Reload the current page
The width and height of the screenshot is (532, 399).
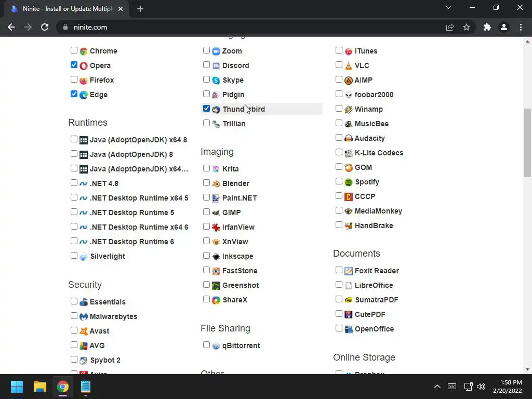click(45, 27)
